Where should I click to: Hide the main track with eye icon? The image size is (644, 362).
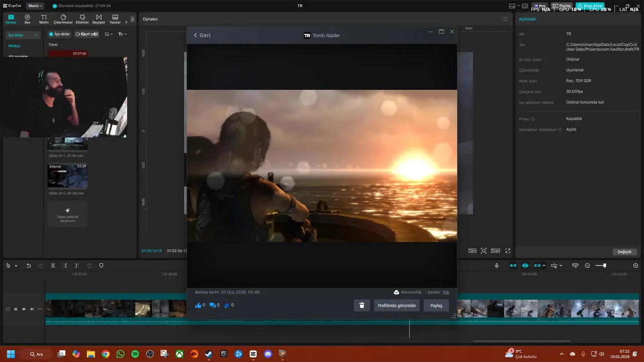[24, 309]
